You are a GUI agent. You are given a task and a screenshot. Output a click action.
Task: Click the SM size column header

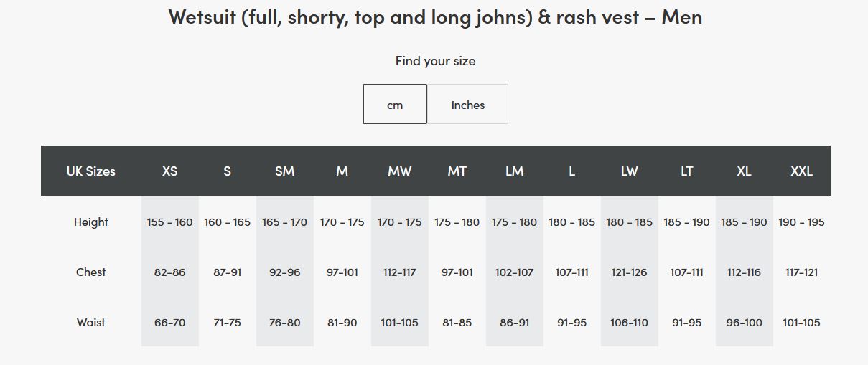pos(284,171)
